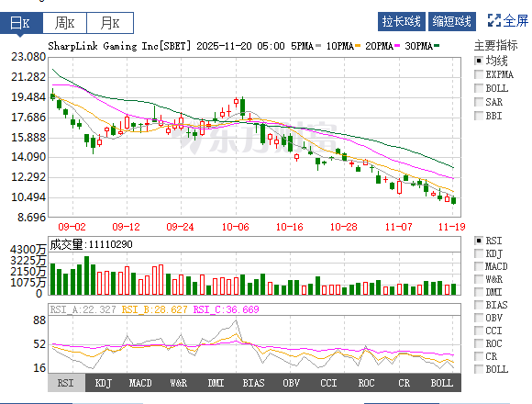The image size is (532, 404).
Task: Select the 均线 main indicator radio
Action: click(479, 61)
